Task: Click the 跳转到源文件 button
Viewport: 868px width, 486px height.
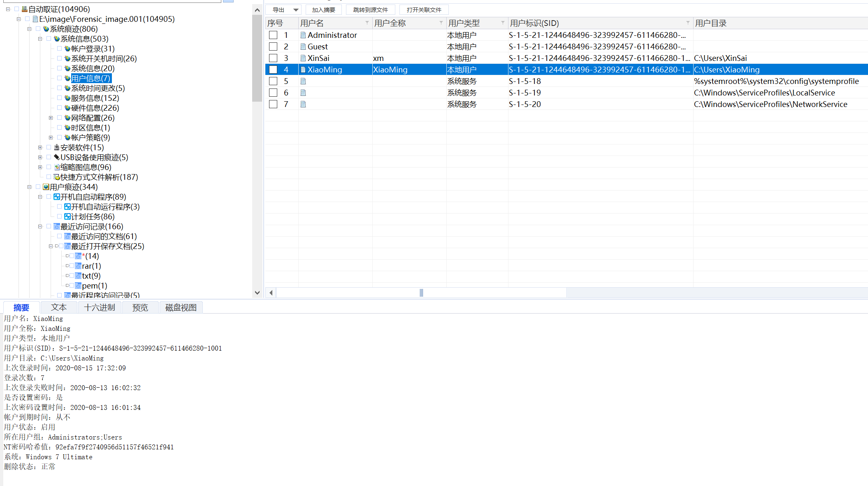Action: (x=370, y=10)
